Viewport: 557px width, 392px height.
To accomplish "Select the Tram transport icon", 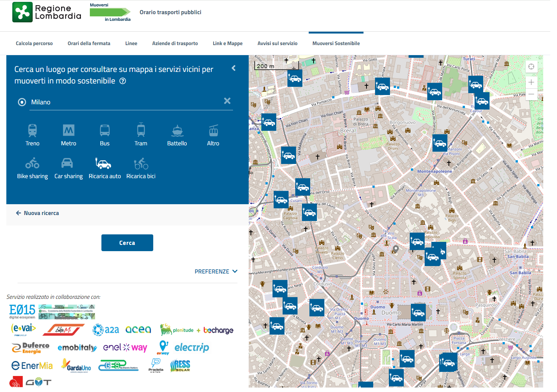I will (141, 131).
